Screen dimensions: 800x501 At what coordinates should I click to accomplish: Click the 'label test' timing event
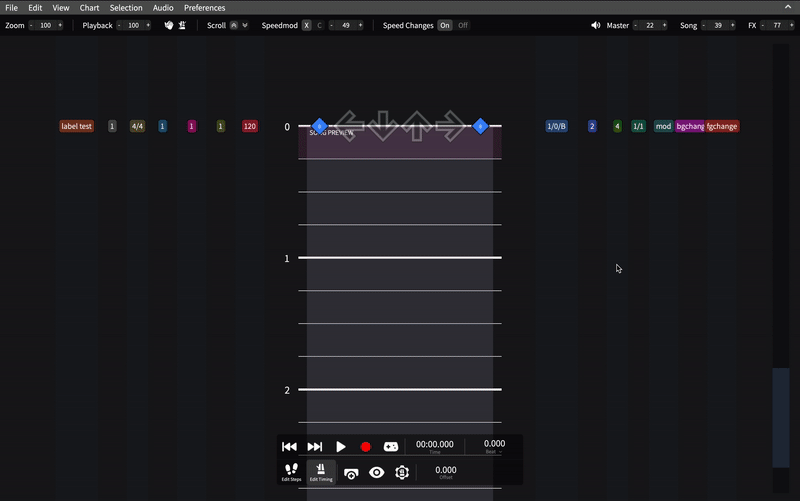click(x=77, y=126)
